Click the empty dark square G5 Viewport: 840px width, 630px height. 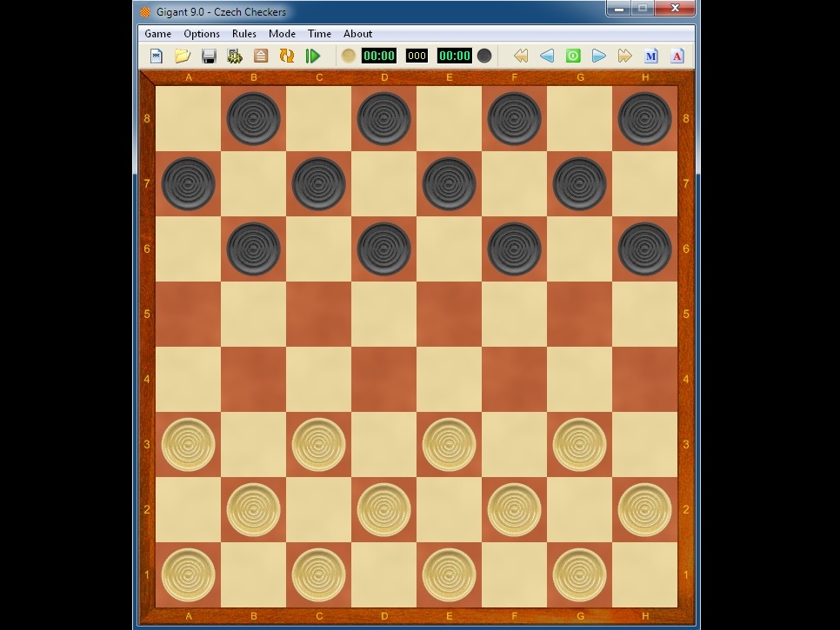coord(580,314)
